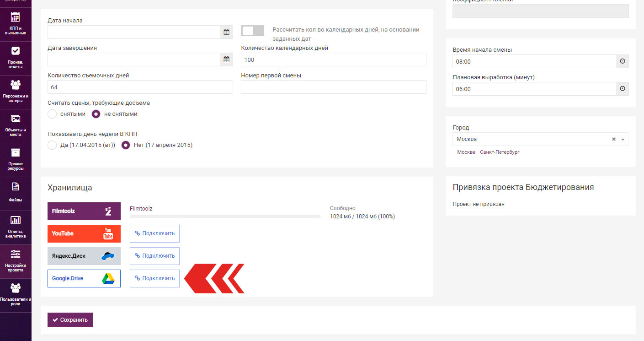Focus the Номер первой смены field
This screenshot has width=644, height=341.
334,87
